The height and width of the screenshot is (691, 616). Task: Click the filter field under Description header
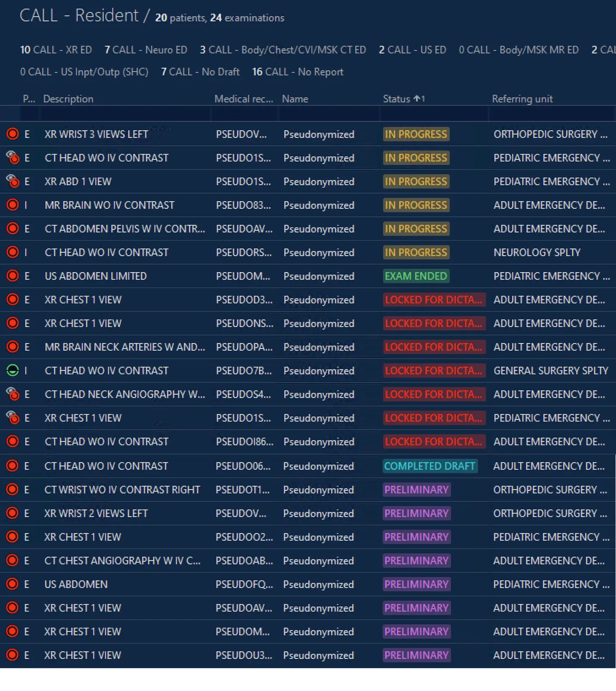click(125, 113)
